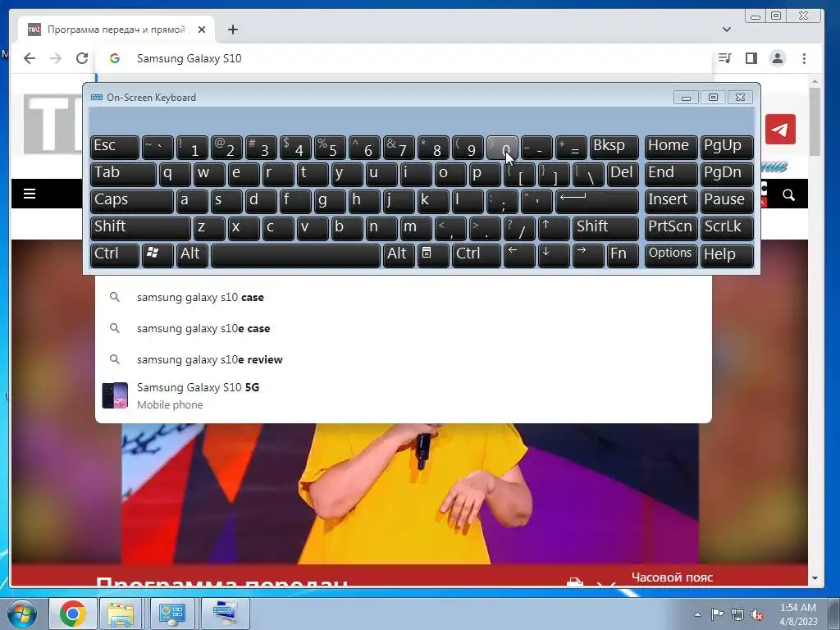Screen dimensions: 840x630
Task: Click the Chrome forward arrow
Action: pos(56,58)
